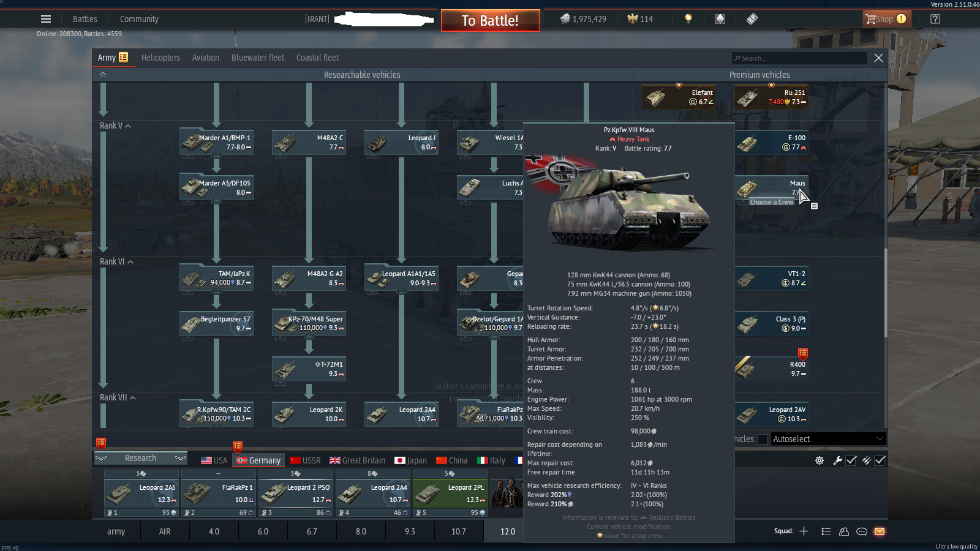Open the slot bar gear settings

820,460
